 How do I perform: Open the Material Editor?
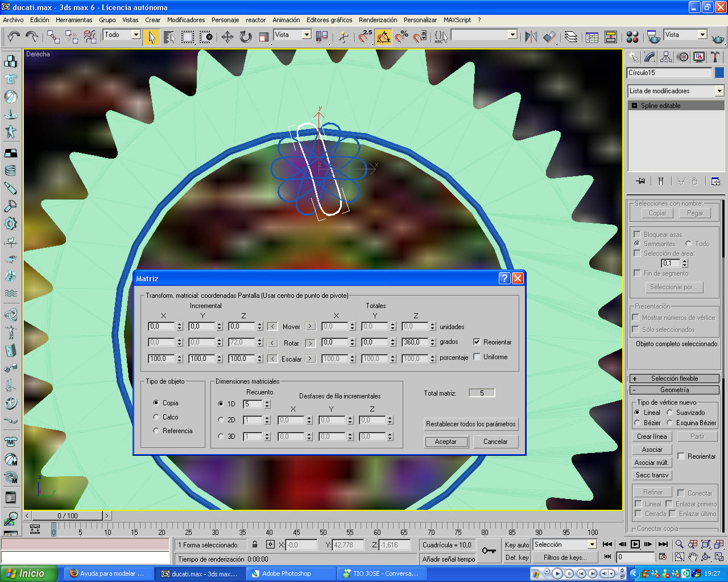click(632, 37)
